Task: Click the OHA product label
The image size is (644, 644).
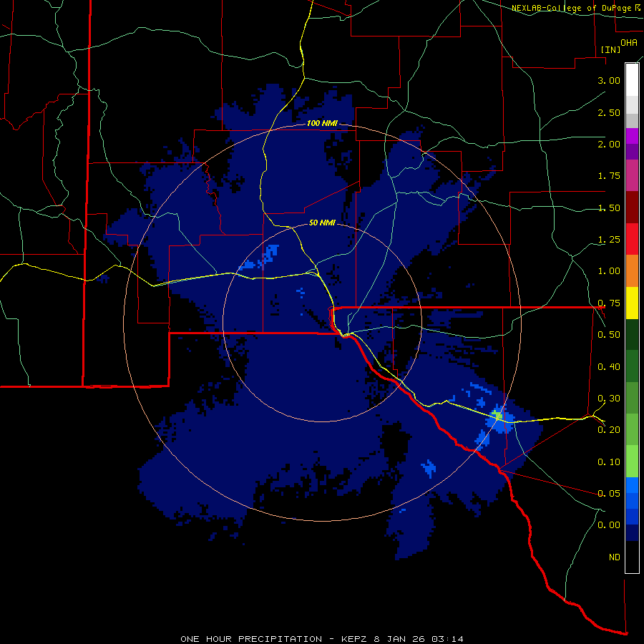Action: pyautogui.click(x=629, y=43)
